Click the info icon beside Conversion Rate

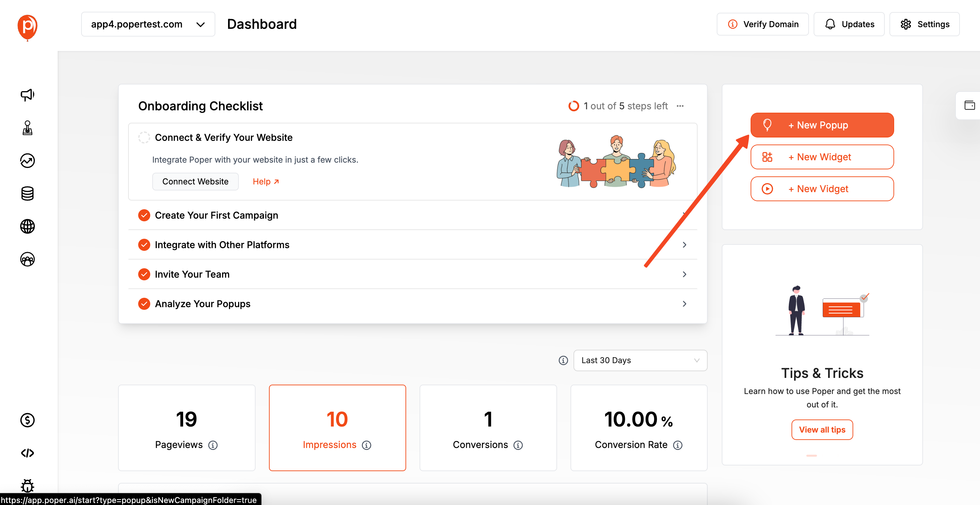tap(677, 445)
